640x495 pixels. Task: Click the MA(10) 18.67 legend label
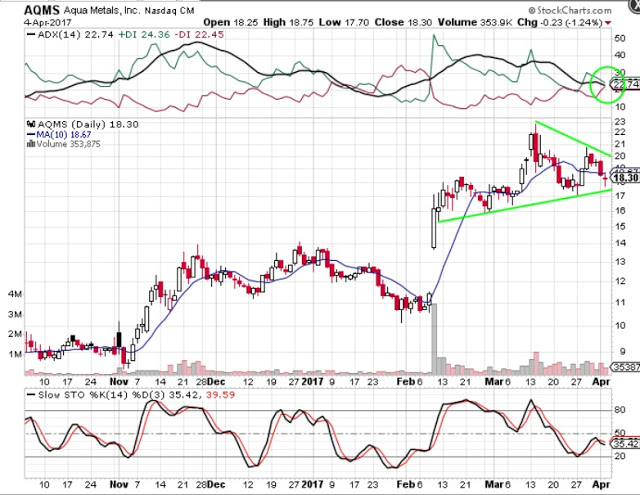coord(59,135)
